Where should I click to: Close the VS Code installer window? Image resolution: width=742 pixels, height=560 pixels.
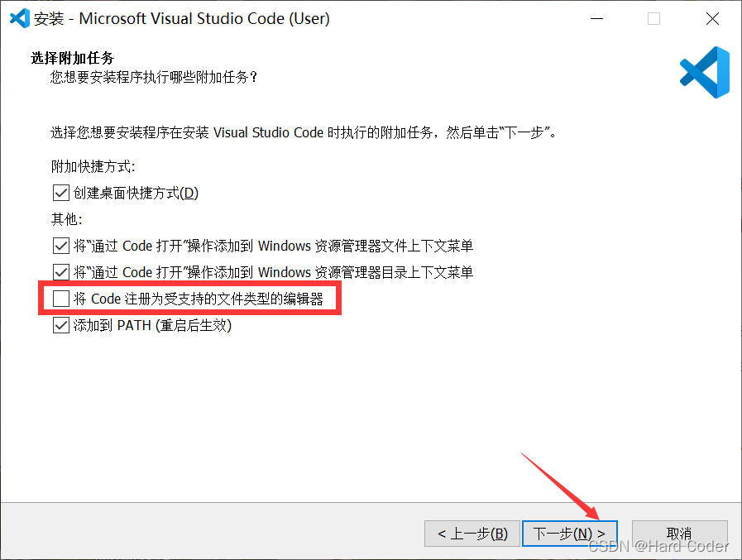point(712,18)
